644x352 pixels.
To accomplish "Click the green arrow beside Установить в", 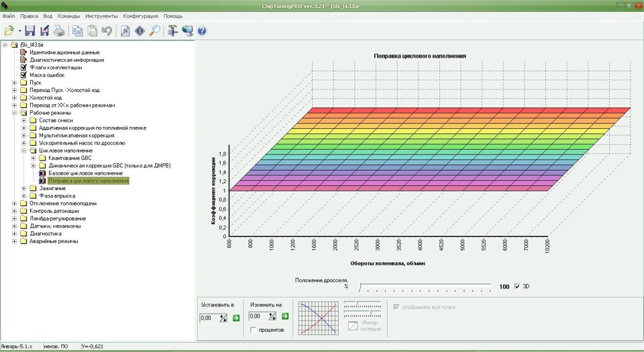I will 236,318.
